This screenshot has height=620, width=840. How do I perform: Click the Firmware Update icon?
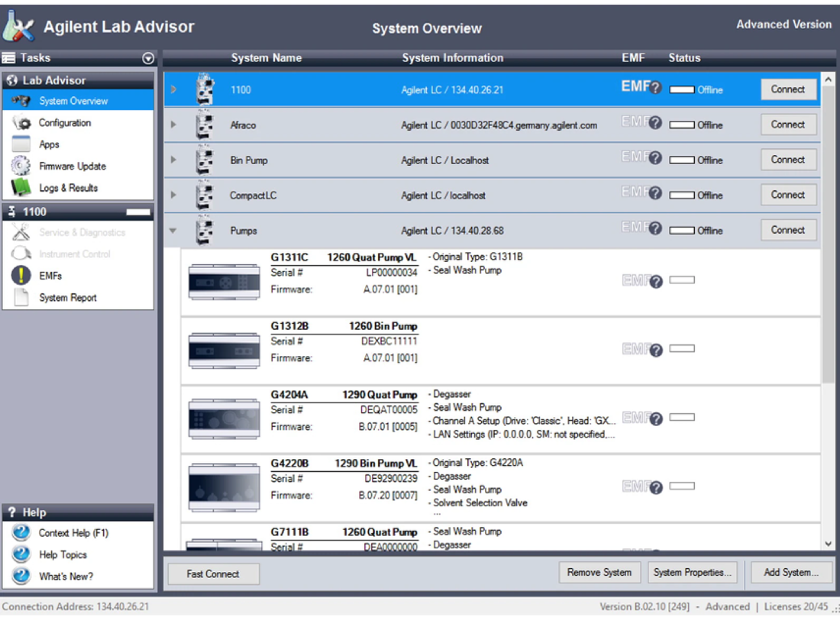coord(21,166)
